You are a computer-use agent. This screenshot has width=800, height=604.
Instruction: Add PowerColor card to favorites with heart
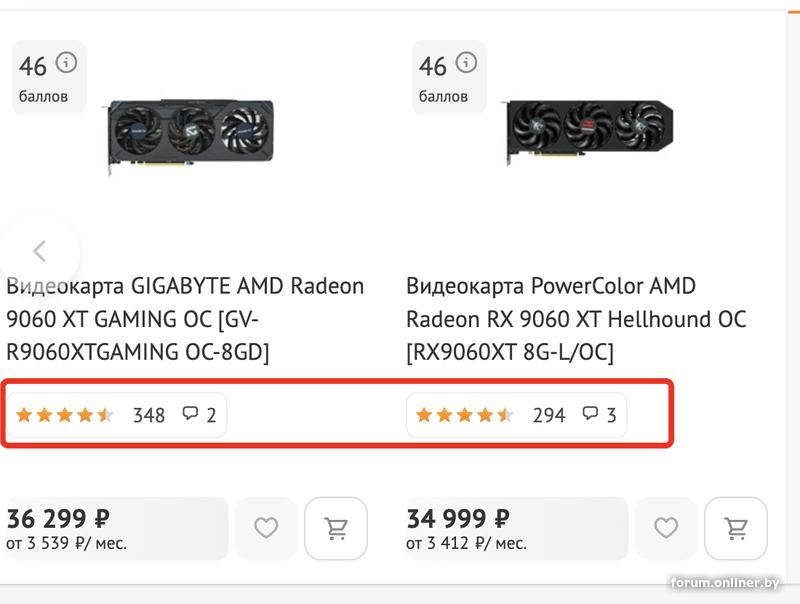(x=666, y=528)
